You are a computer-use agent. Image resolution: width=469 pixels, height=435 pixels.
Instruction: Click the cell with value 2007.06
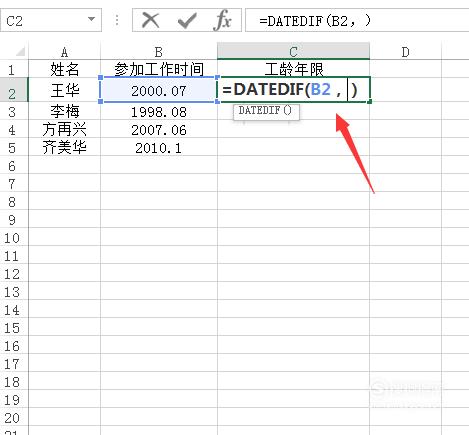[159, 130]
